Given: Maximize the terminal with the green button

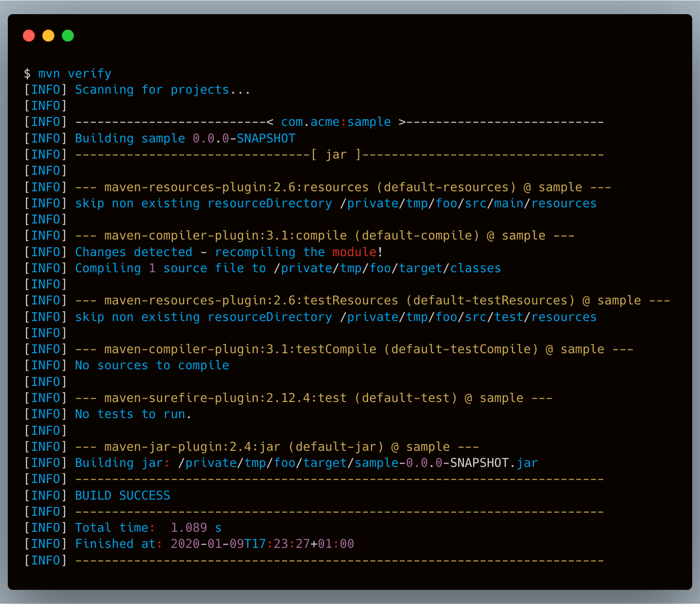Looking at the screenshot, I should pos(68,36).
